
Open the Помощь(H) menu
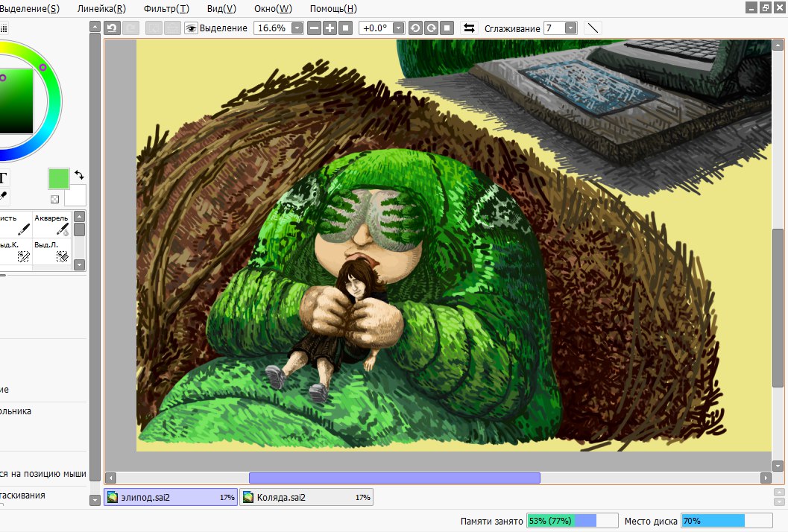coord(333,8)
